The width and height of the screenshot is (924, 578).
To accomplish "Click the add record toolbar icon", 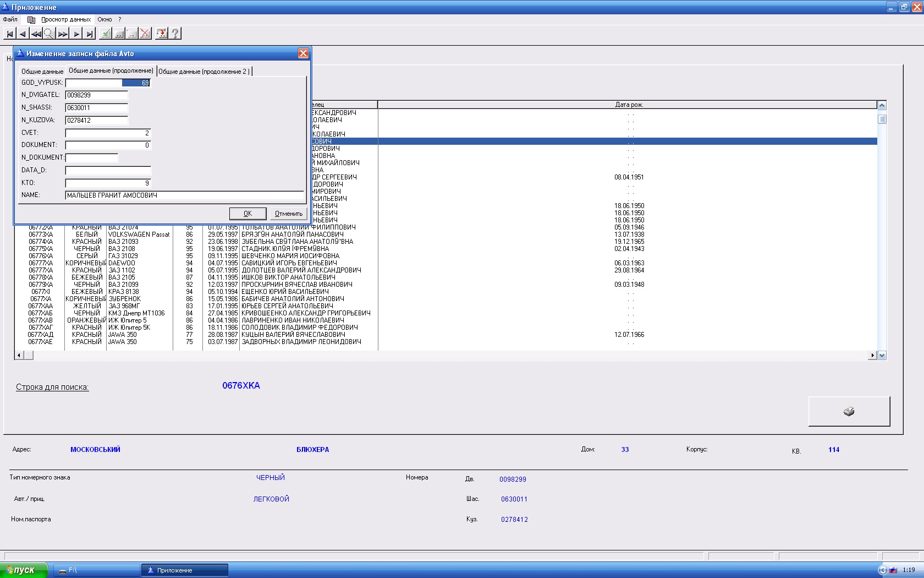I will tap(119, 34).
